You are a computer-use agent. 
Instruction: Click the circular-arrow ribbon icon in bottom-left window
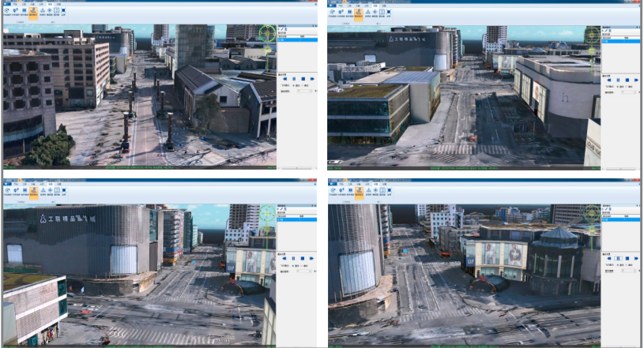point(7,190)
